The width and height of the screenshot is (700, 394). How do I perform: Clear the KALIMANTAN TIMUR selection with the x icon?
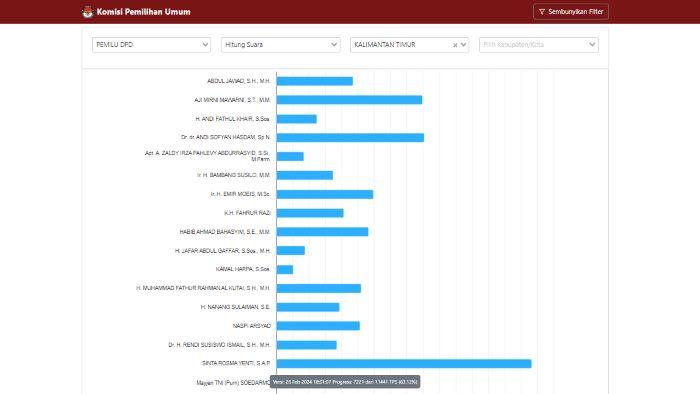pos(455,45)
